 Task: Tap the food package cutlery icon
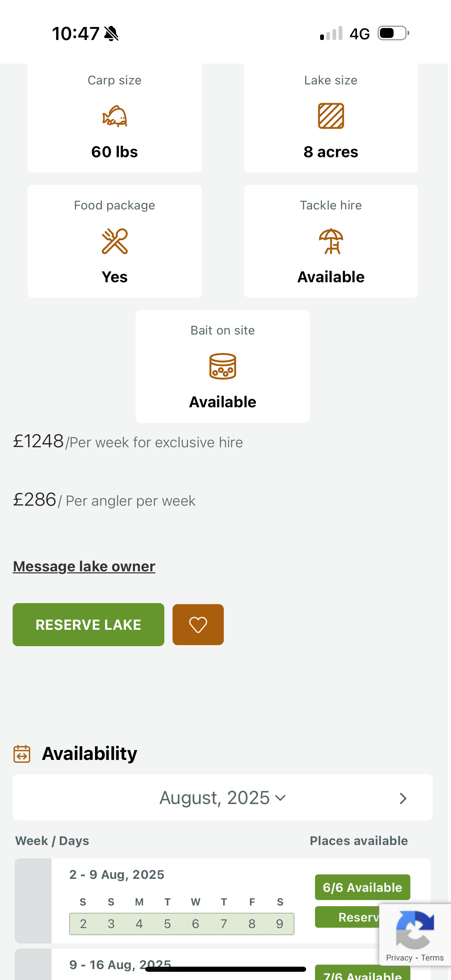(114, 241)
